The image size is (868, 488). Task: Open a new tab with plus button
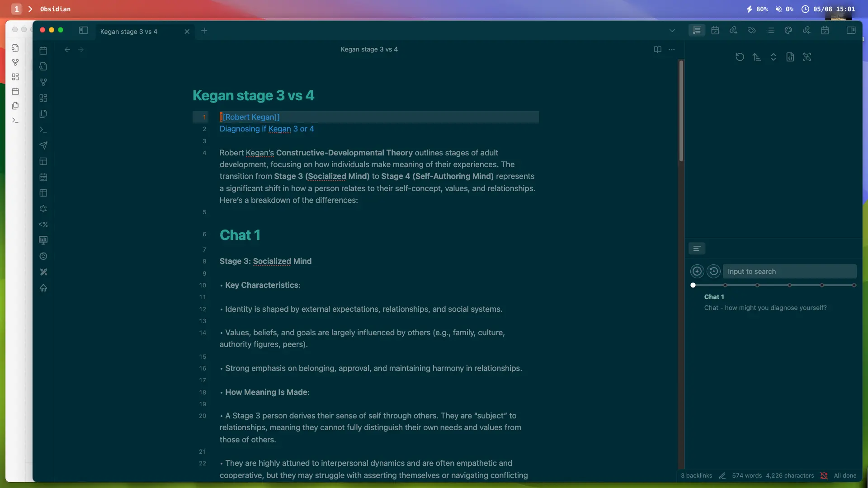click(204, 31)
